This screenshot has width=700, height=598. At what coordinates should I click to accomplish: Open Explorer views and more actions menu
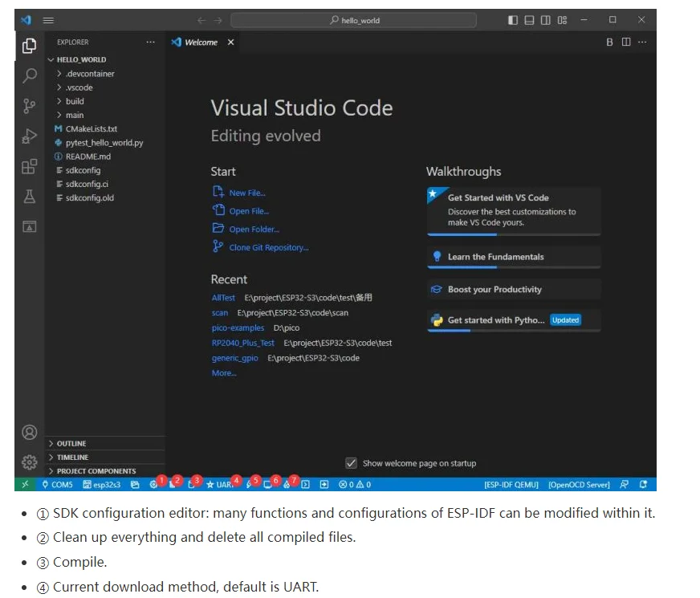click(150, 42)
